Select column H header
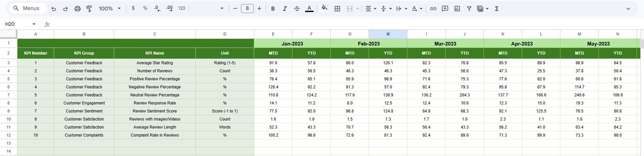 pyautogui.click(x=388, y=34)
